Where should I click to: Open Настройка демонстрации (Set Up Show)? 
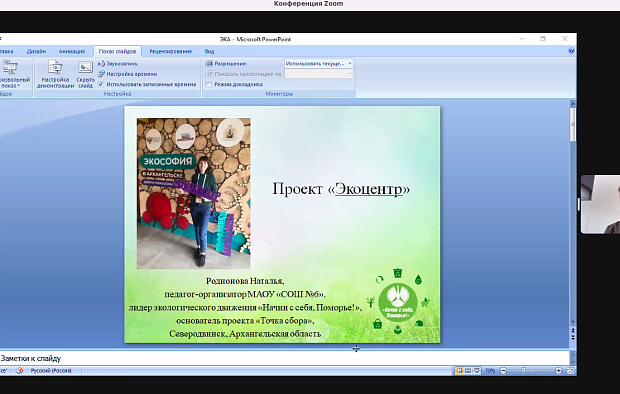(x=55, y=74)
